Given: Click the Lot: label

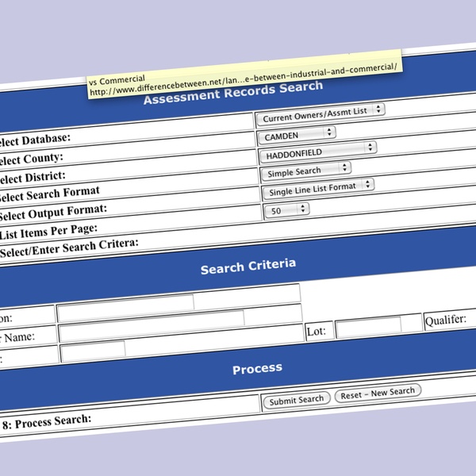Looking at the screenshot, I should [x=316, y=331].
